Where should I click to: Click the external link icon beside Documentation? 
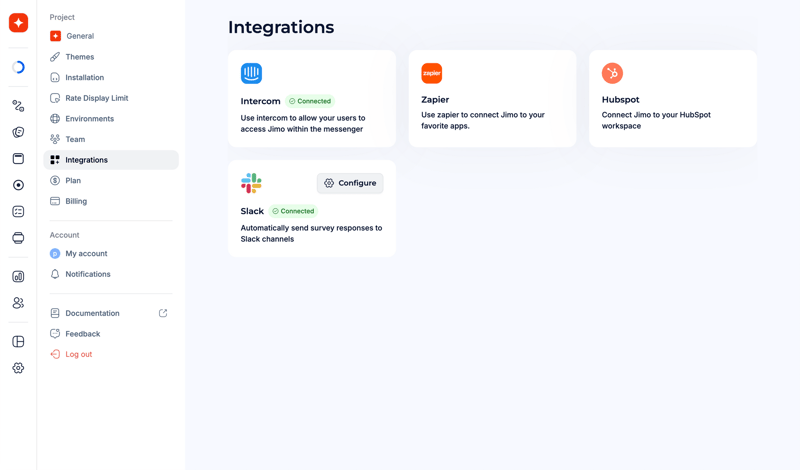[x=163, y=313]
